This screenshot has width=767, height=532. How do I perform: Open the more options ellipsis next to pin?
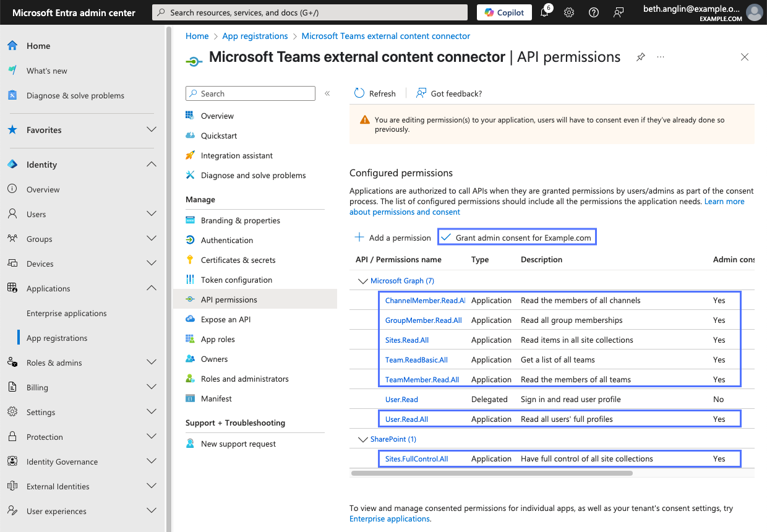661,57
